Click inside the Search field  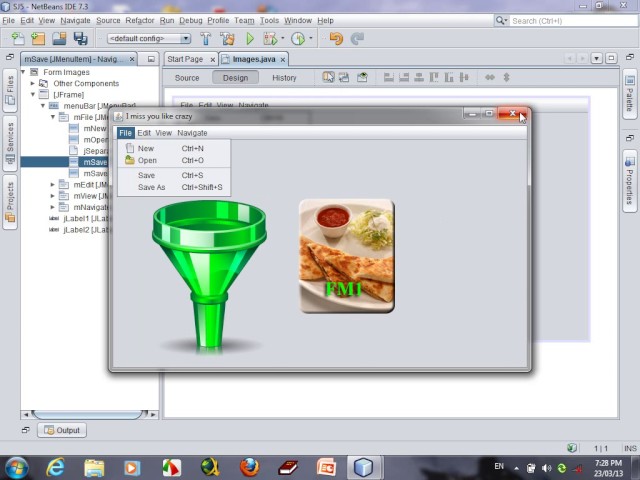[x=574, y=21]
